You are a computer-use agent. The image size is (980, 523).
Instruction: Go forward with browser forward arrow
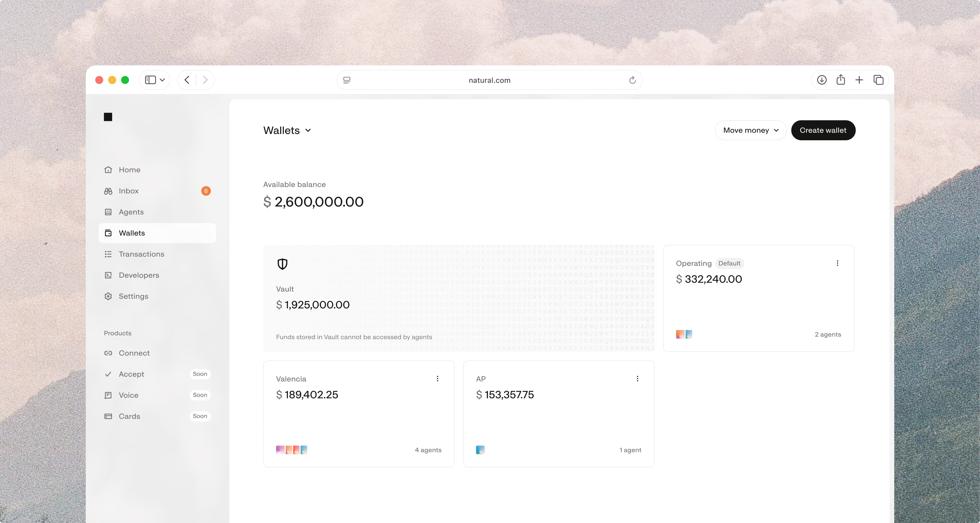coord(205,80)
